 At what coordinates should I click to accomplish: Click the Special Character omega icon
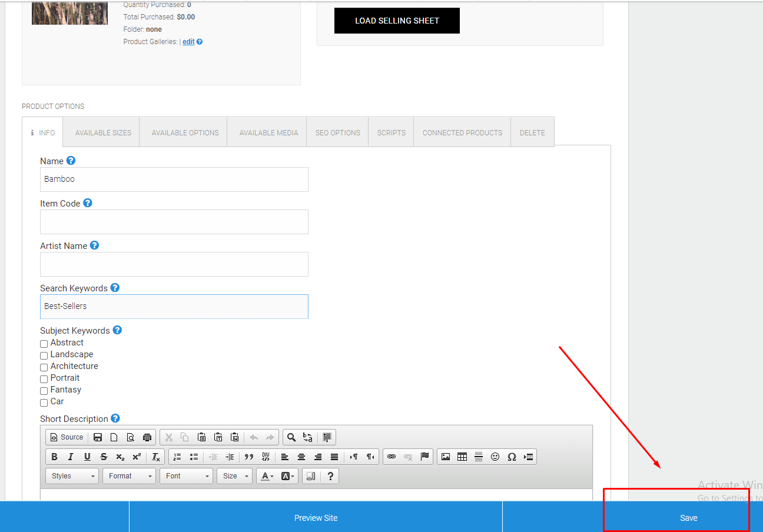(512, 457)
